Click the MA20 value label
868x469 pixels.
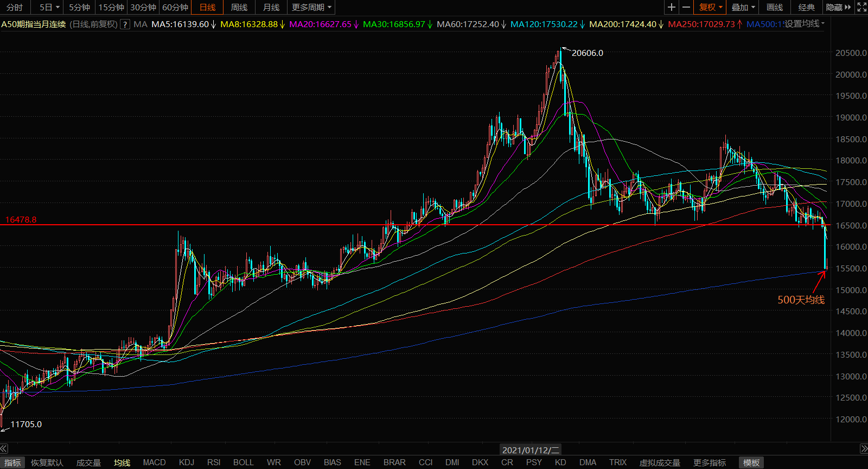tap(324, 24)
